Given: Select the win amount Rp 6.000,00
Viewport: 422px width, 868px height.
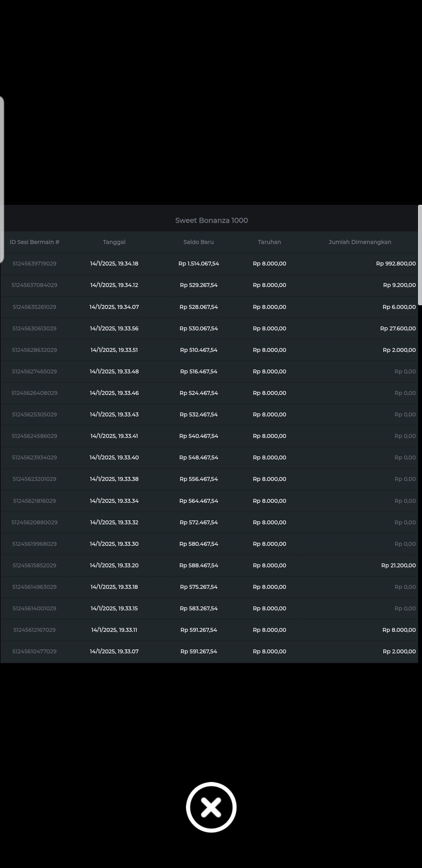Looking at the screenshot, I should pos(399,307).
